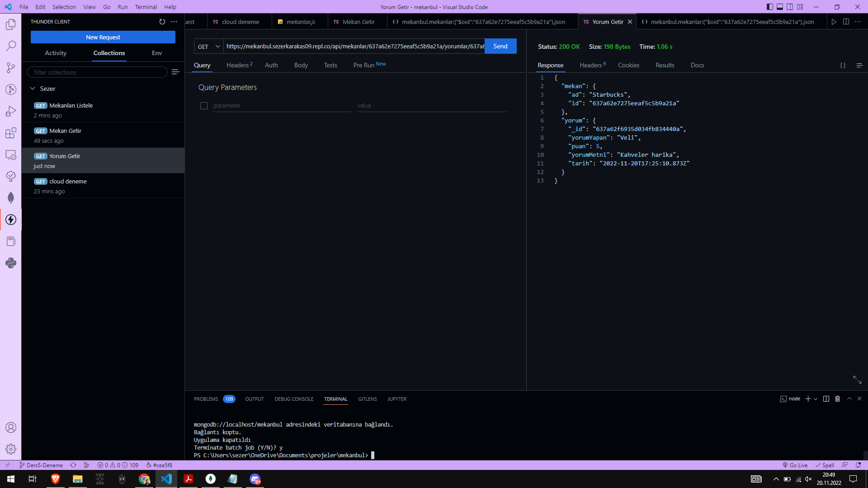Refresh the Thunder Client panel

[x=162, y=22]
